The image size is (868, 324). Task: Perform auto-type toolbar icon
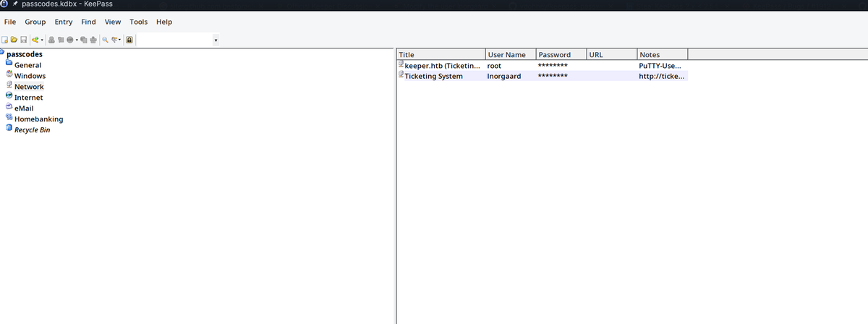click(93, 40)
